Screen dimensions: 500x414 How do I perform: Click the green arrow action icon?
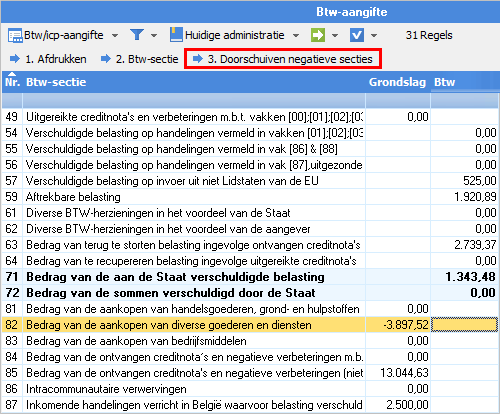point(318,35)
